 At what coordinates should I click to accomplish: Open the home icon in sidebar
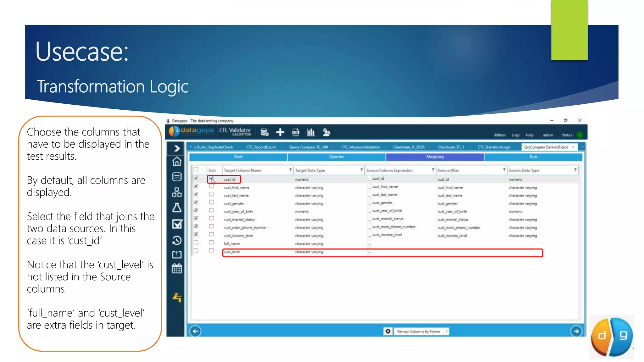pos(177,162)
